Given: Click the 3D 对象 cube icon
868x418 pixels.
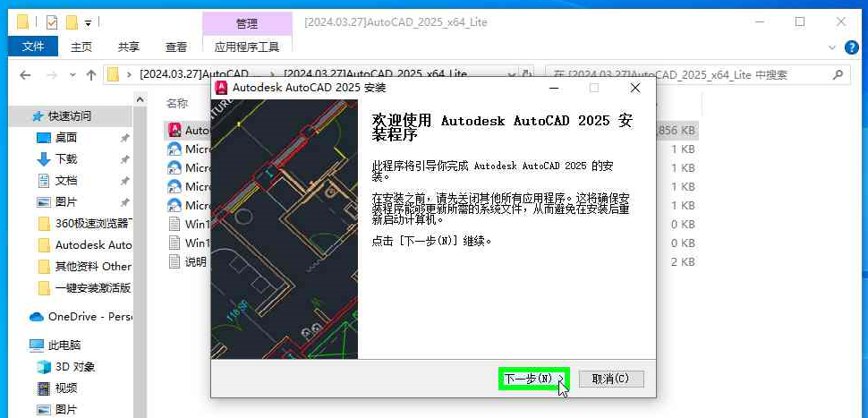Looking at the screenshot, I should click(x=44, y=366).
